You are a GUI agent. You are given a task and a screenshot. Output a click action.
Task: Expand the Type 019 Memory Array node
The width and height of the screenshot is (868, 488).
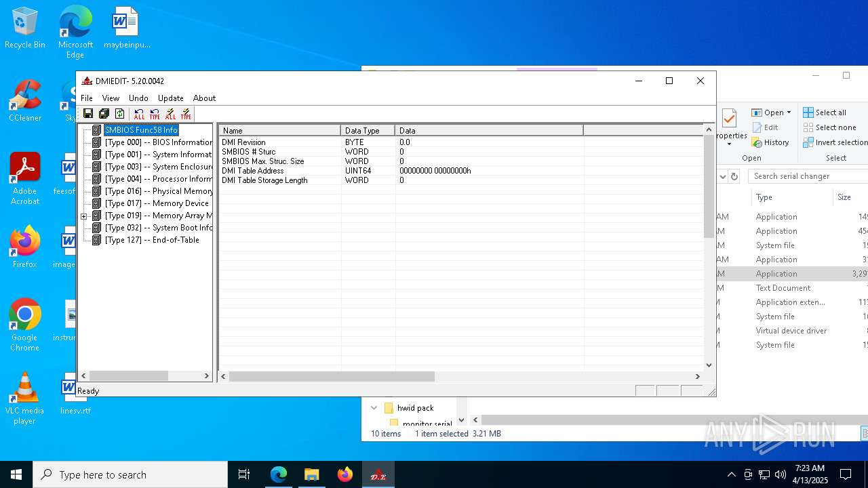tap(84, 216)
